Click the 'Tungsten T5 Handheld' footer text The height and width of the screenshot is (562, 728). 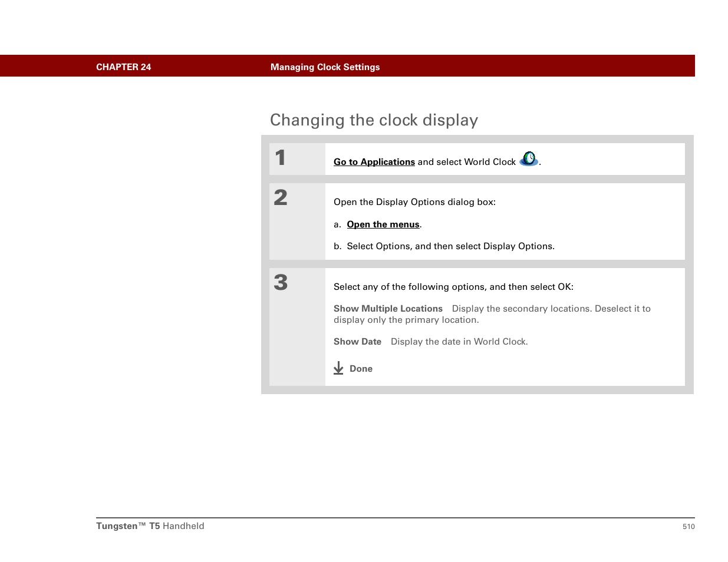click(150, 526)
